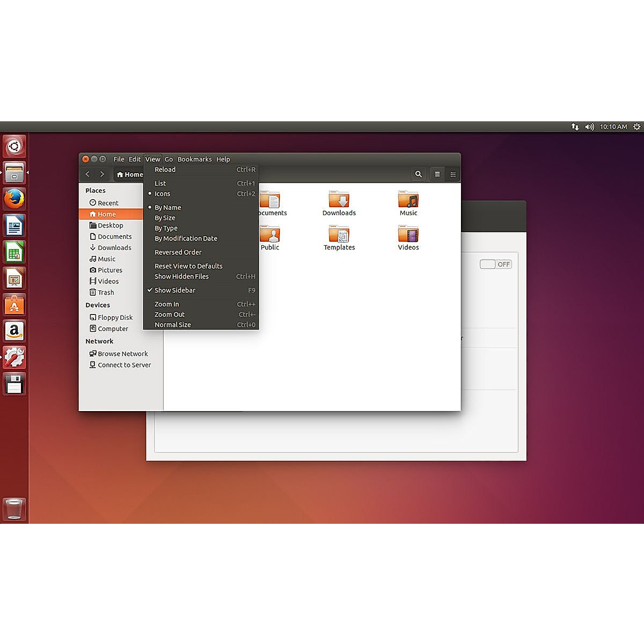Open the Videos folder icon
The height and width of the screenshot is (644, 644).
(408, 235)
